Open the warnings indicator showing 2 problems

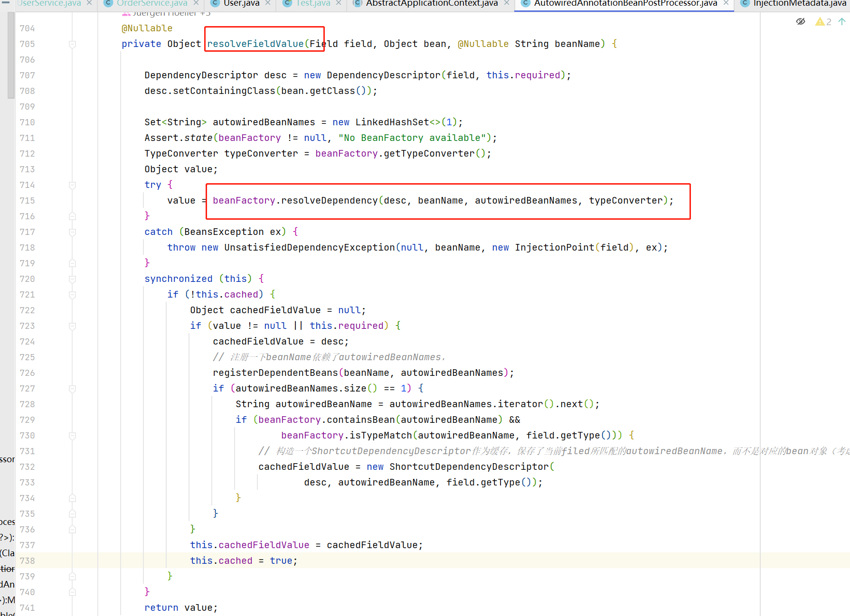click(x=823, y=21)
